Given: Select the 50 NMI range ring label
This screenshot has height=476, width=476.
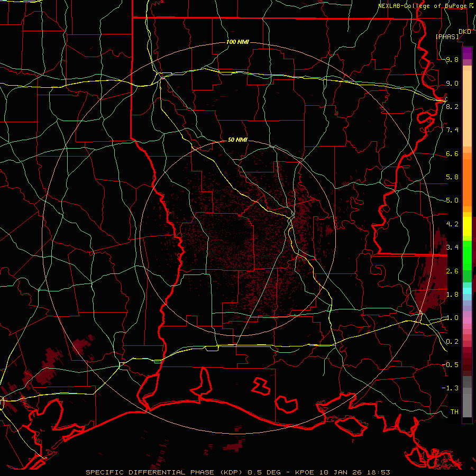Looking at the screenshot, I should click(237, 140).
